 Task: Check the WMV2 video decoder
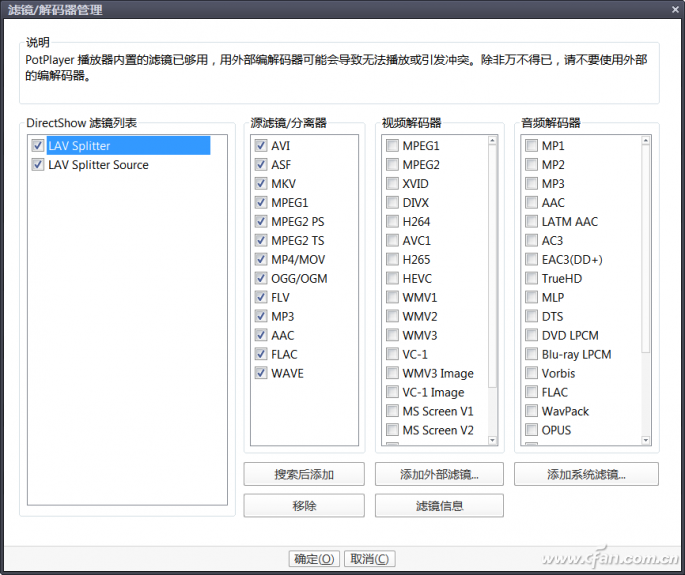392,316
